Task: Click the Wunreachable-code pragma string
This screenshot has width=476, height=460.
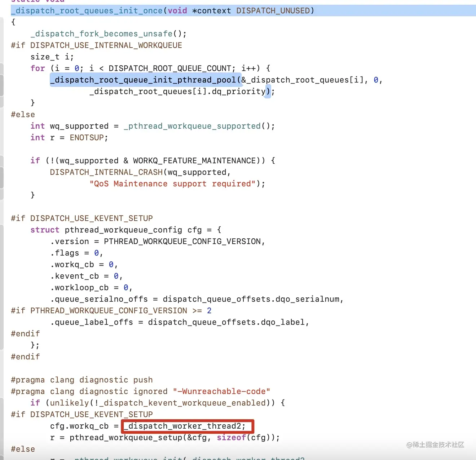Action: (x=222, y=391)
